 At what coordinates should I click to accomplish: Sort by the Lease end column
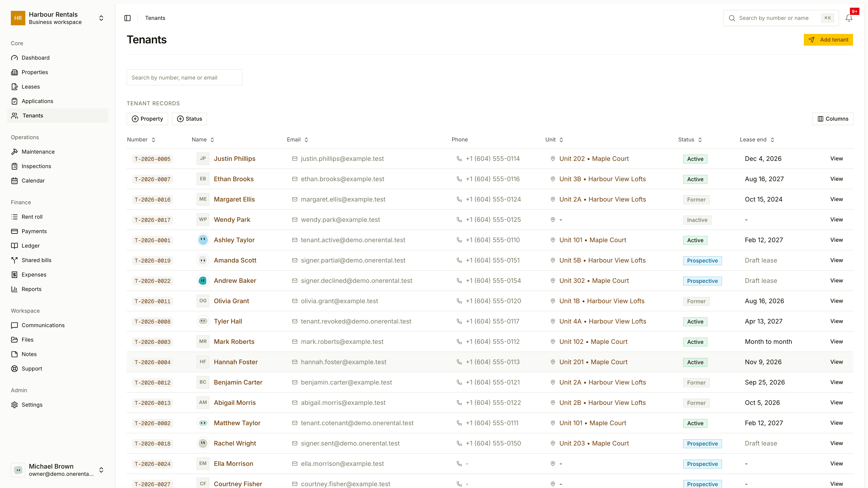click(757, 140)
